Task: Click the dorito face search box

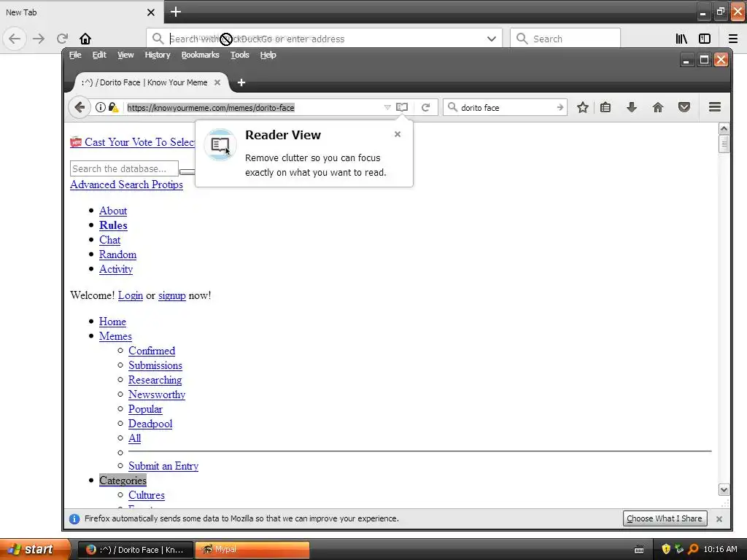Action: pos(506,108)
